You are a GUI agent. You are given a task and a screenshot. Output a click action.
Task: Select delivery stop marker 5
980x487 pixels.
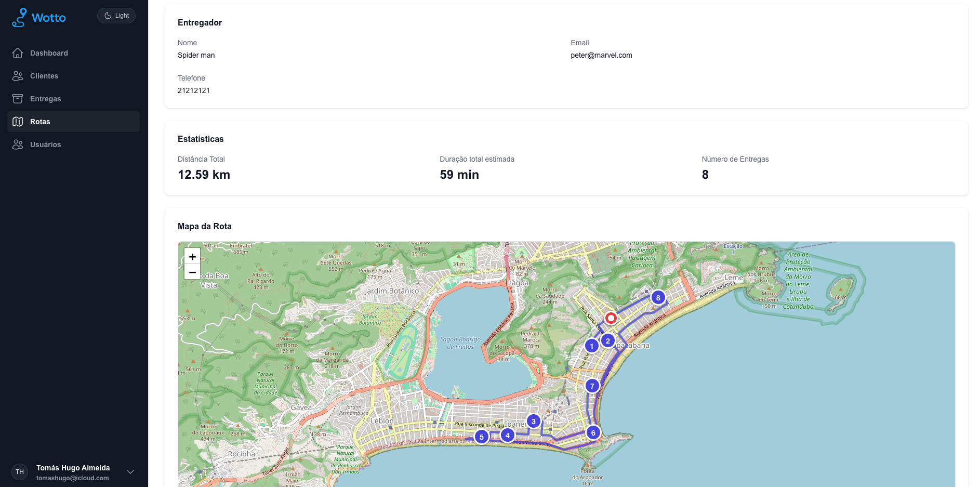tap(482, 437)
